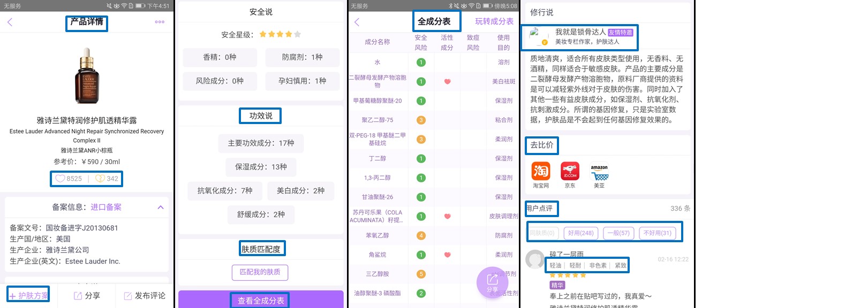Tap the floating purple 分享 button
This screenshot has height=308, width=868.
[x=492, y=282]
